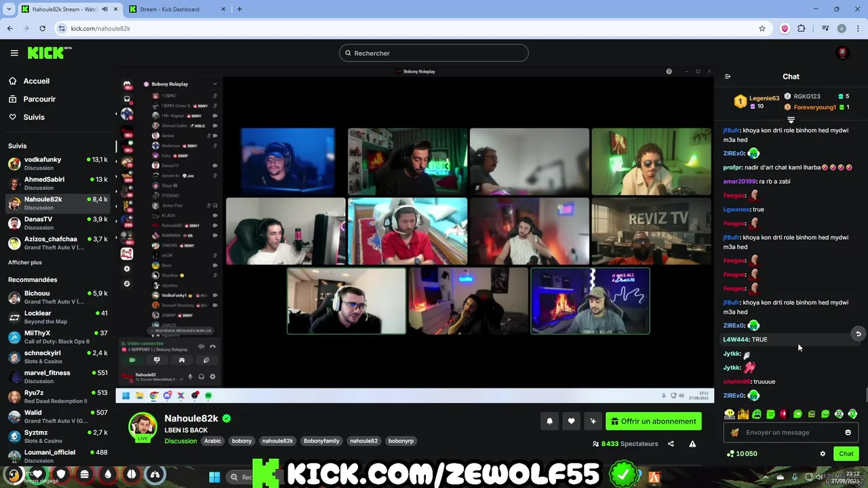
Task: Bookmark this page with star icon
Action: click(x=762, y=28)
